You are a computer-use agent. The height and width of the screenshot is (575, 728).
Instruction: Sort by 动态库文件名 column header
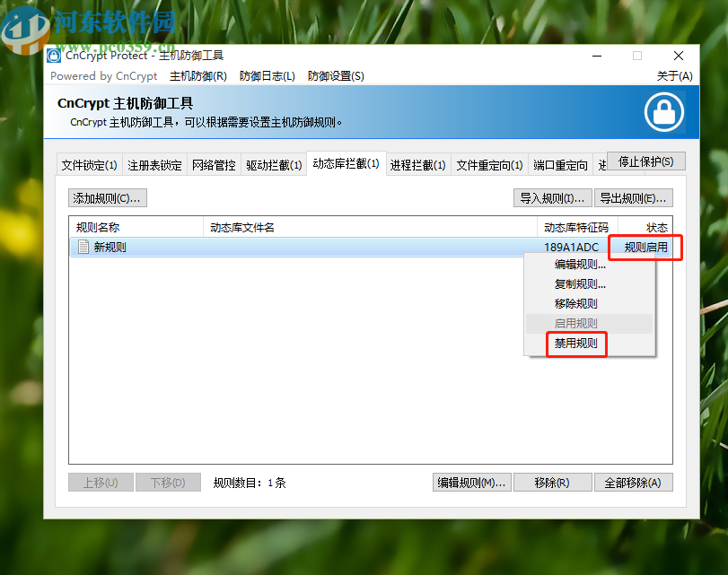(x=370, y=228)
